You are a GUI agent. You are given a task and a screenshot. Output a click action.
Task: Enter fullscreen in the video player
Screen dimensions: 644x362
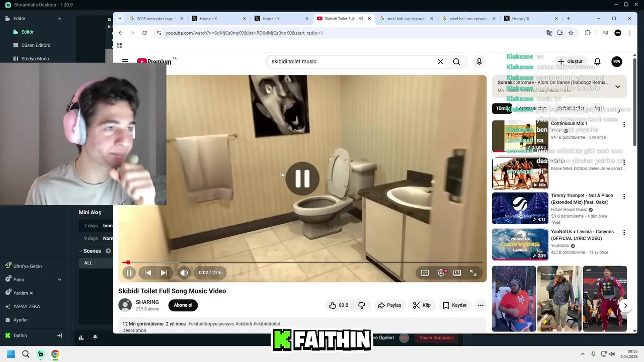(x=473, y=273)
